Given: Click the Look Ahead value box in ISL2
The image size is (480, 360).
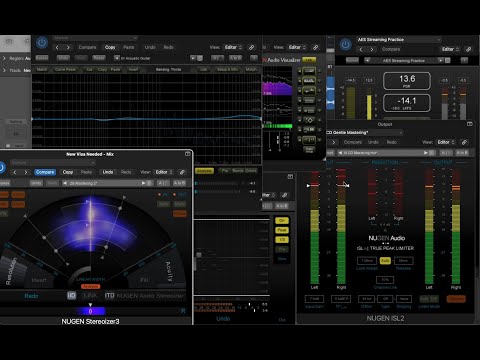Looking at the screenshot, I should coord(367,261).
